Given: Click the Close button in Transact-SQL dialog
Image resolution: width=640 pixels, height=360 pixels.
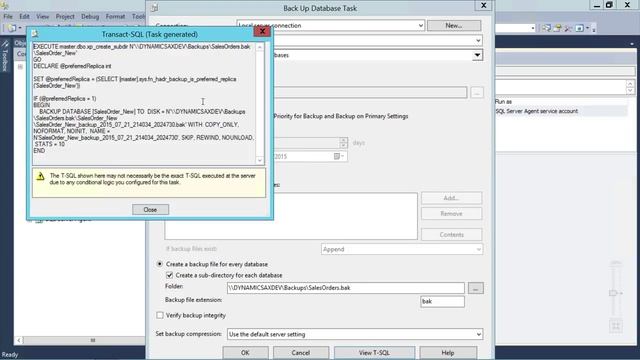Looking at the screenshot, I should tap(150, 209).
